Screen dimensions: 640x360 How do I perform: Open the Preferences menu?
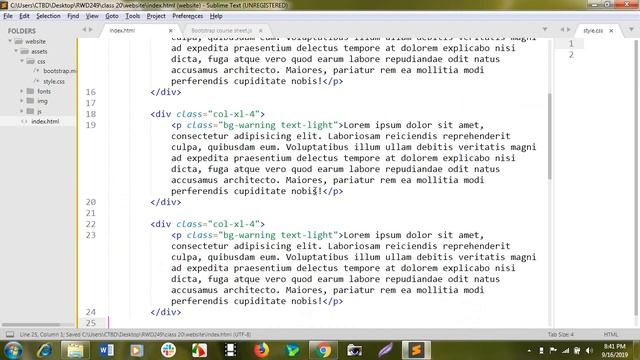tap(187, 16)
